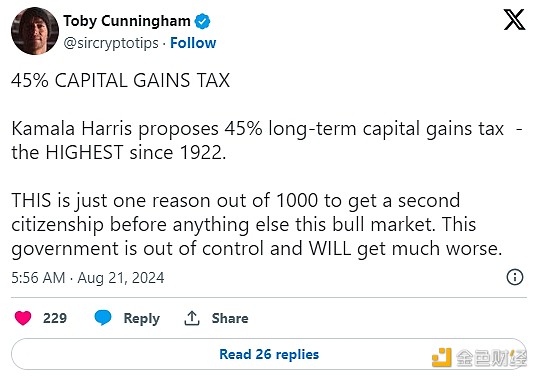Open Toby Cunningham's profile picture

point(35,31)
